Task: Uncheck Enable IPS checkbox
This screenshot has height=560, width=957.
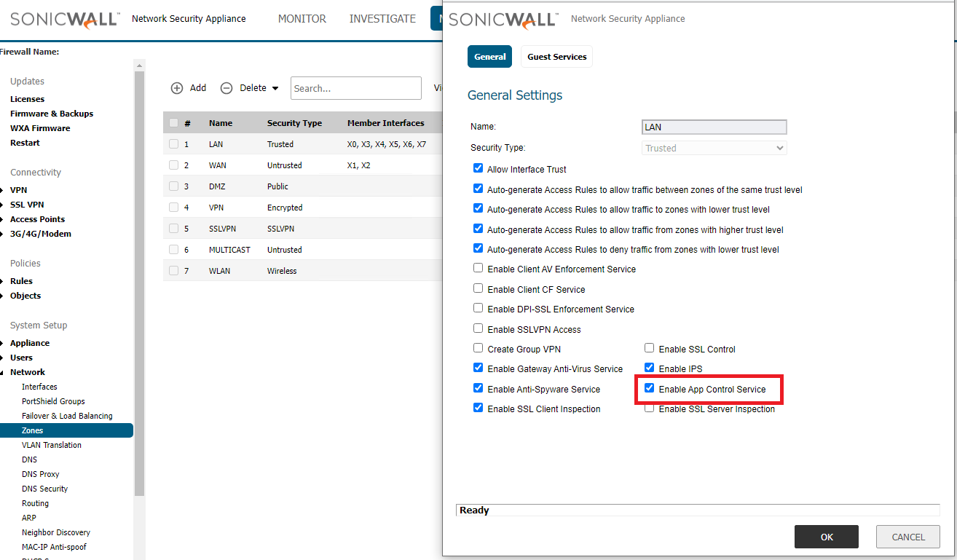Action: pyautogui.click(x=649, y=368)
